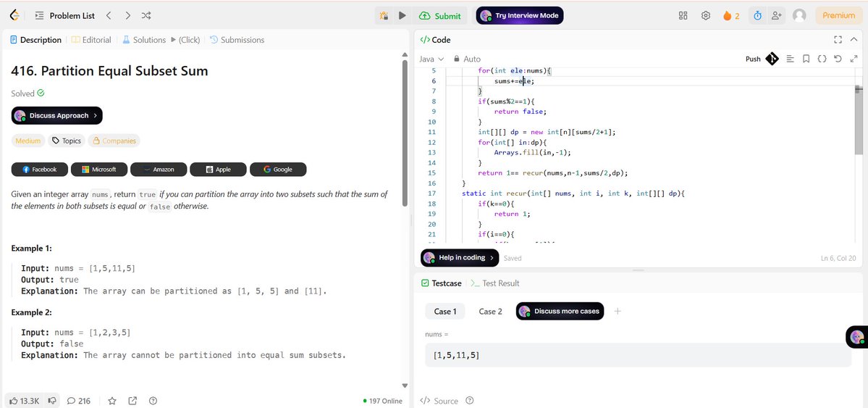The width and height of the screenshot is (868, 408).
Task: Add a new test case plus
Action: 618,312
